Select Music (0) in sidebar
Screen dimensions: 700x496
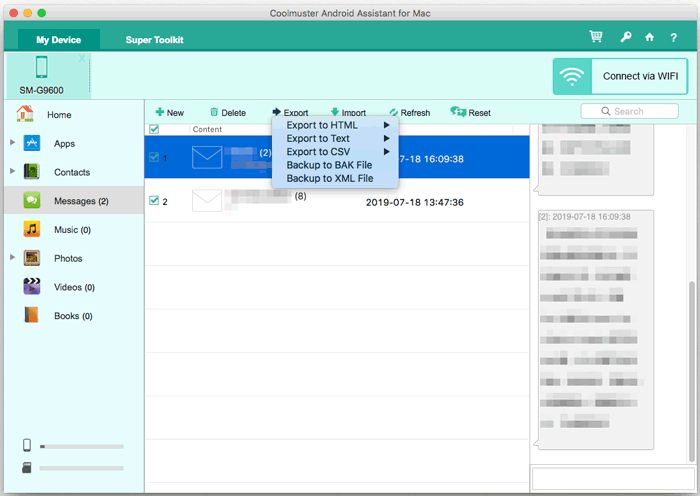(74, 229)
